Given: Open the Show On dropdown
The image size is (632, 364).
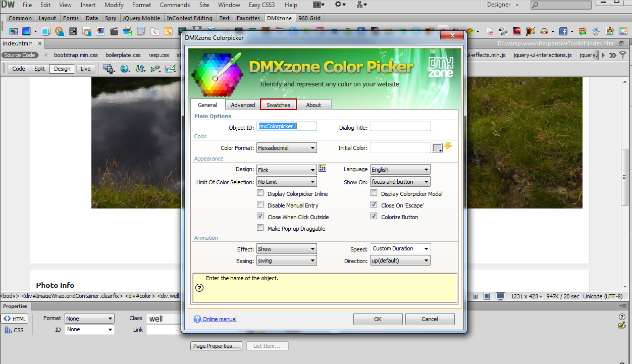Looking at the screenshot, I should tap(400, 182).
